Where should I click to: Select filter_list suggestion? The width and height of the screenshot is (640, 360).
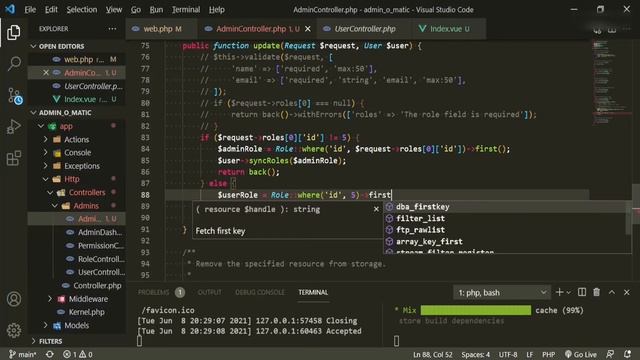click(505, 218)
